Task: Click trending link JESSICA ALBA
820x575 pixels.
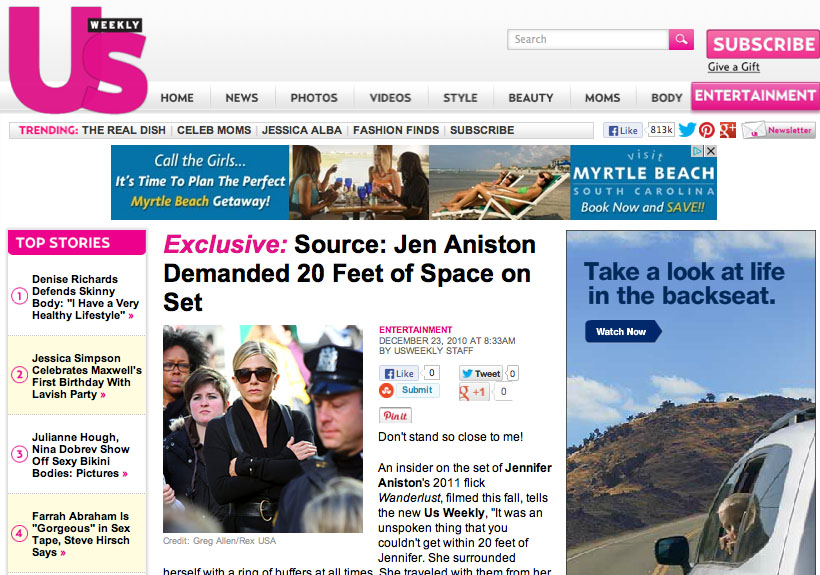Action: click(x=302, y=130)
